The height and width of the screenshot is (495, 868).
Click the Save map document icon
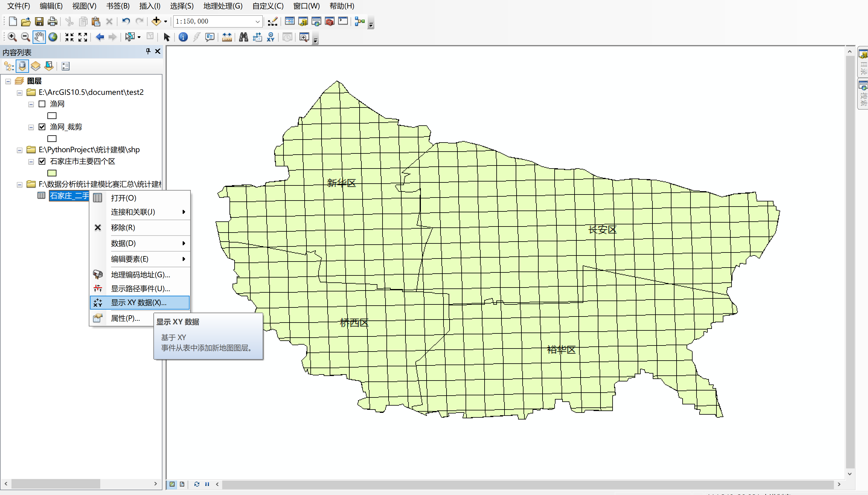pos(39,21)
